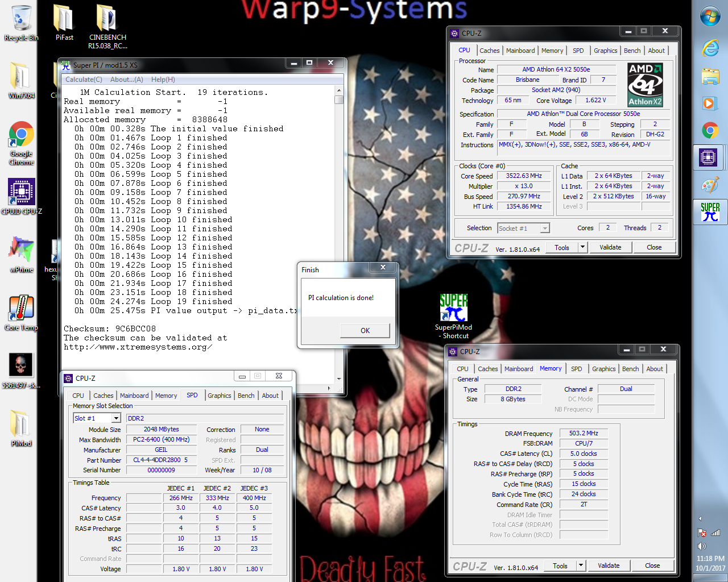Open the PiMod folder icon
Viewport: 728px width, 582px height.
pos(21,429)
